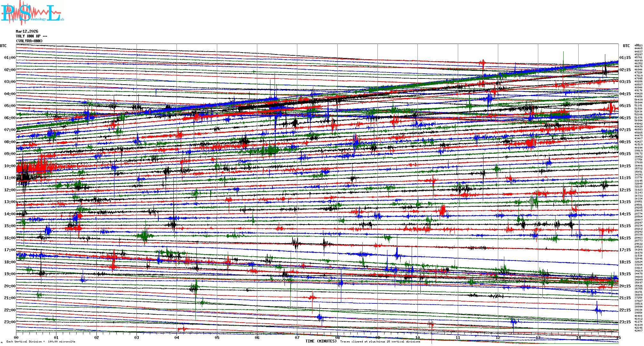
Task: Click the right UTC axis heading
Action: point(626,46)
